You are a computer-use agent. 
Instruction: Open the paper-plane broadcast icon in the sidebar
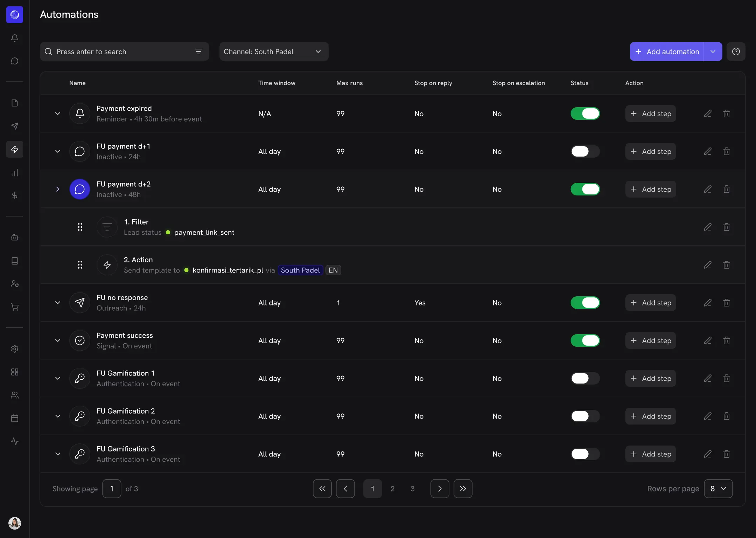(x=15, y=126)
